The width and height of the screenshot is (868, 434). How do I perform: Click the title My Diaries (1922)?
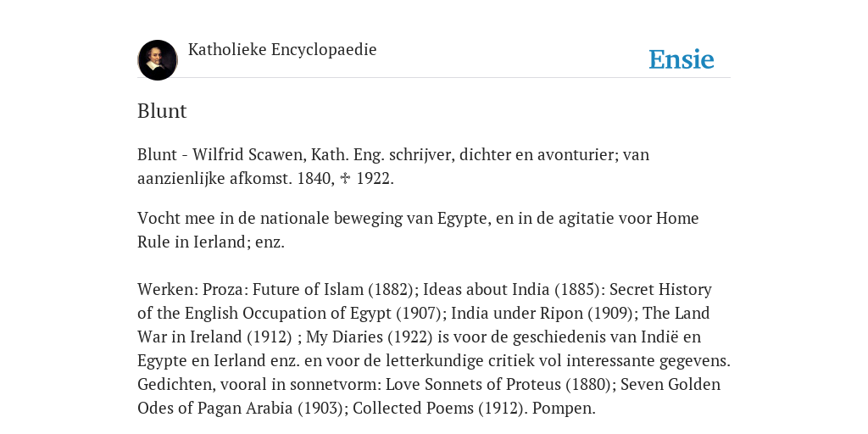(x=370, y=337)
